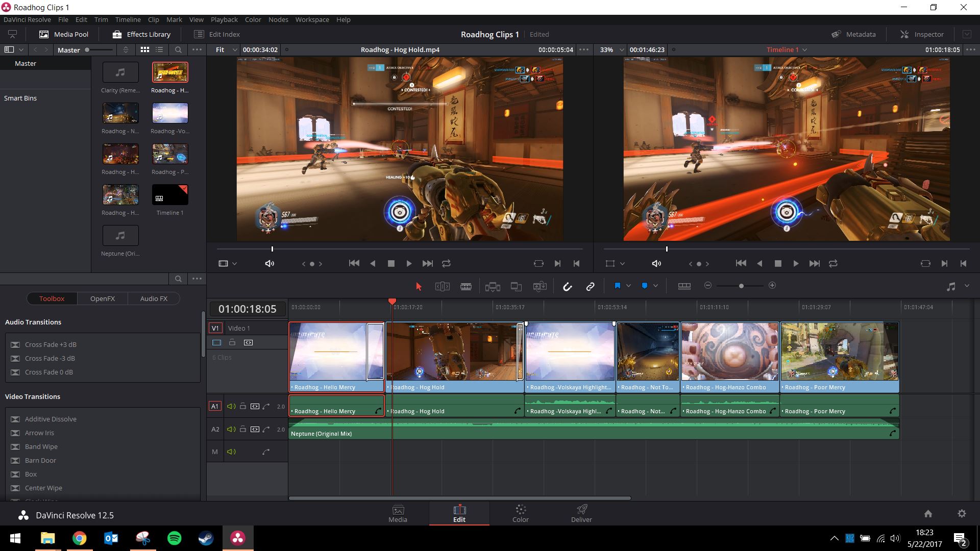Open the Playback menu
This screenshot has width=980, height=551.
[x=224, y=19]
